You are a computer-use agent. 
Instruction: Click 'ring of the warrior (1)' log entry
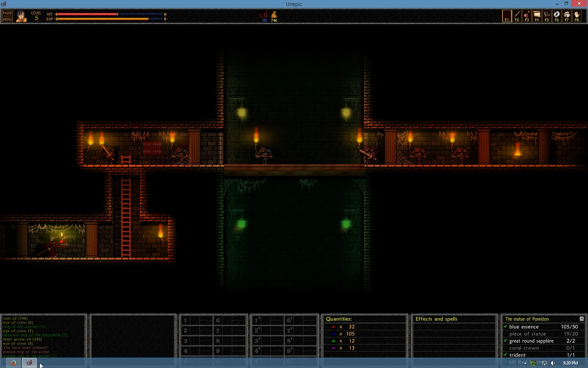[24, 327]
